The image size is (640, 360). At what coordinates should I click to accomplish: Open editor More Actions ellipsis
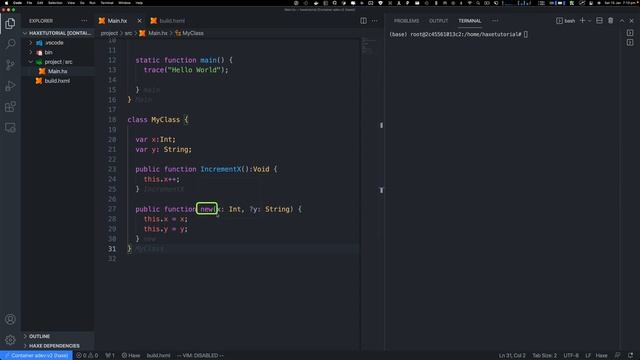point(375,21)
